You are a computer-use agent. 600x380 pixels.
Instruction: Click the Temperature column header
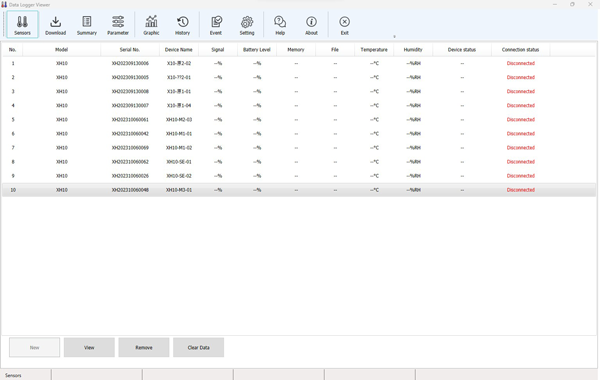(374, 50)
